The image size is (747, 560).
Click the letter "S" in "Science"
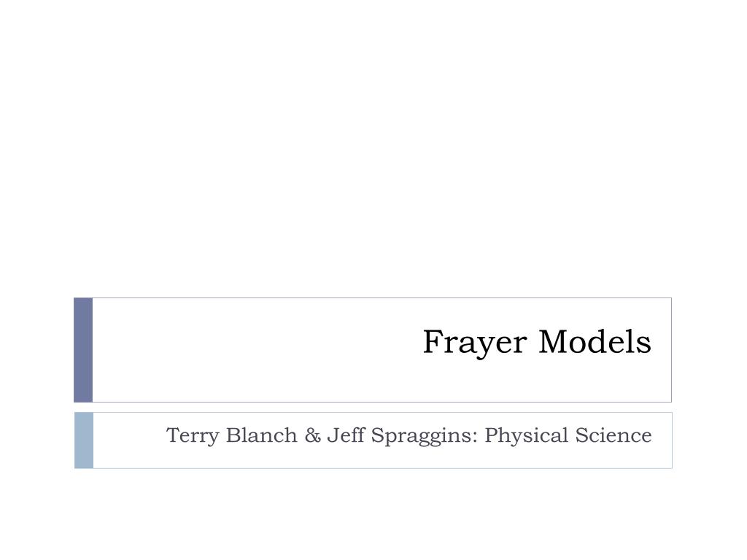click(x=581, y=435)
